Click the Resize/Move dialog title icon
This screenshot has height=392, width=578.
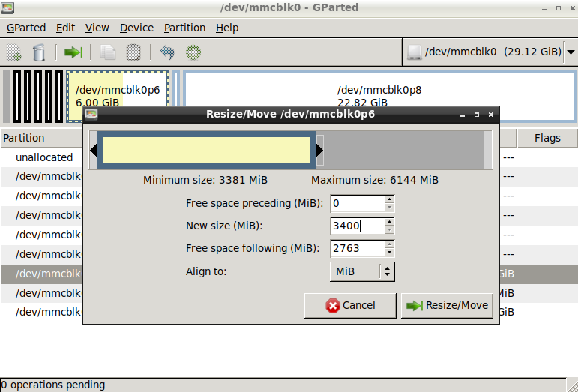tap(91, 114)
